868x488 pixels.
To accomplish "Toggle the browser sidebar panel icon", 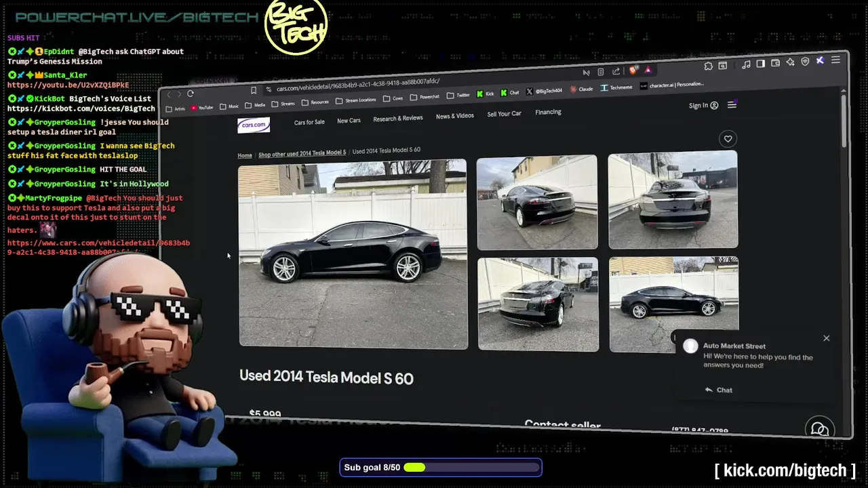I will (x=761, y=64).
